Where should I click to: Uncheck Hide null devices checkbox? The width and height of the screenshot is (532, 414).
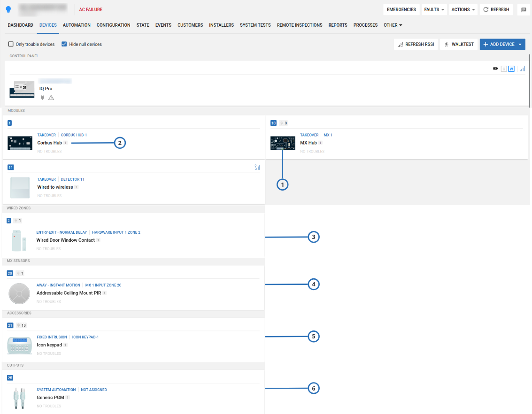[x=64, y=44]
